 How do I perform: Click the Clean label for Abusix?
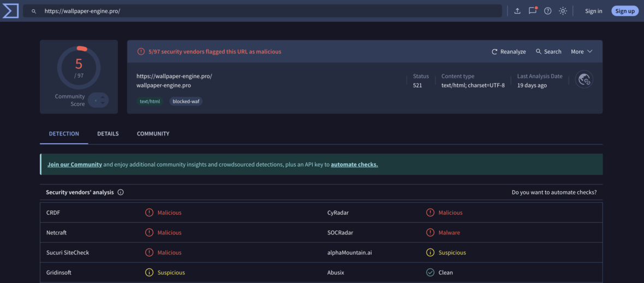(446, 272)
